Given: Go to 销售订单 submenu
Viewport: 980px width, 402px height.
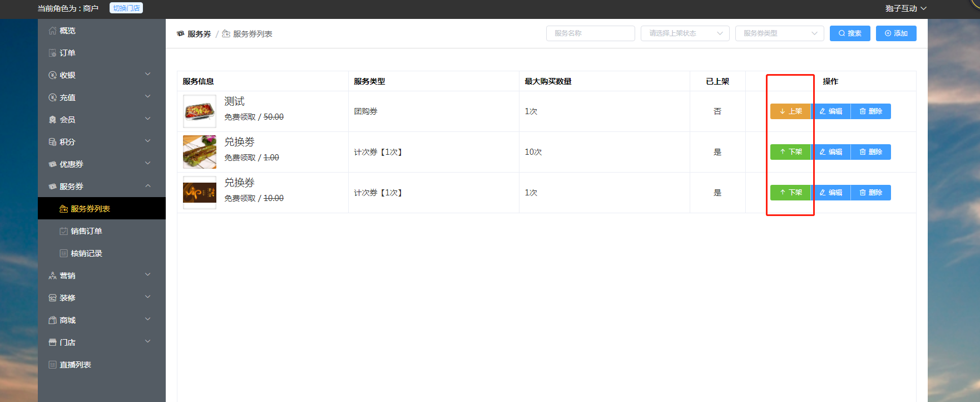Looking at the screenshot, I should point(102,231).
